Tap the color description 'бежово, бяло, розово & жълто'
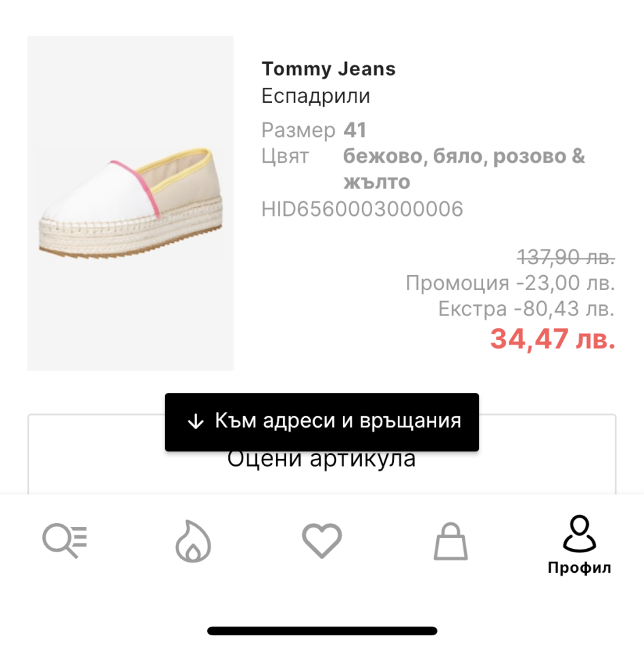The image size is (644, 649). (x=463, y=169)
